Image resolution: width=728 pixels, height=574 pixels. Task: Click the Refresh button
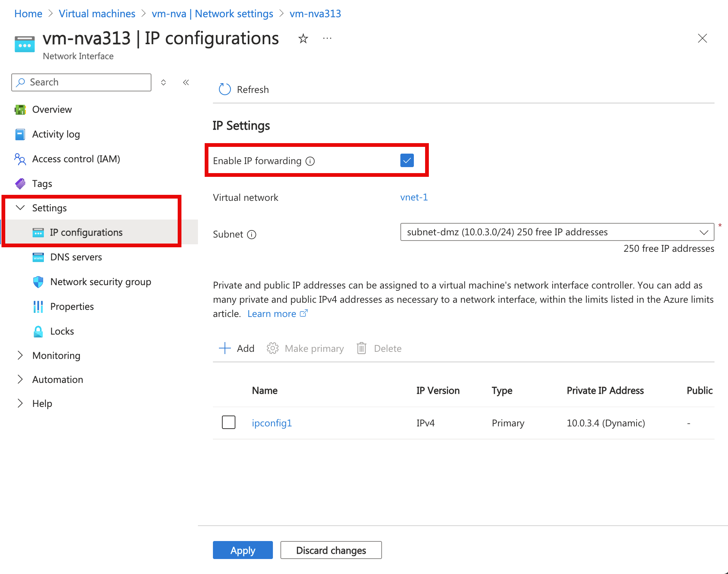tap(245, 90)
